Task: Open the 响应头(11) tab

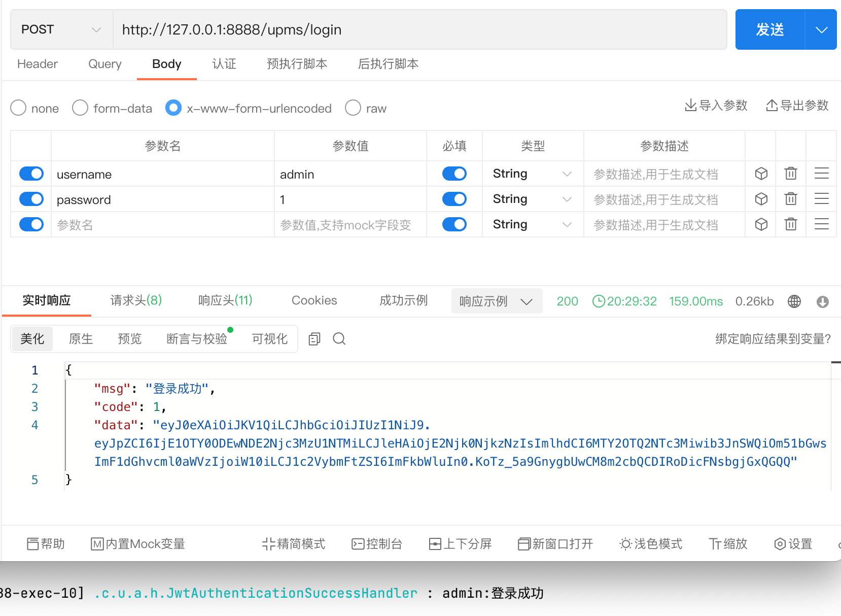Action: [225, 300]
